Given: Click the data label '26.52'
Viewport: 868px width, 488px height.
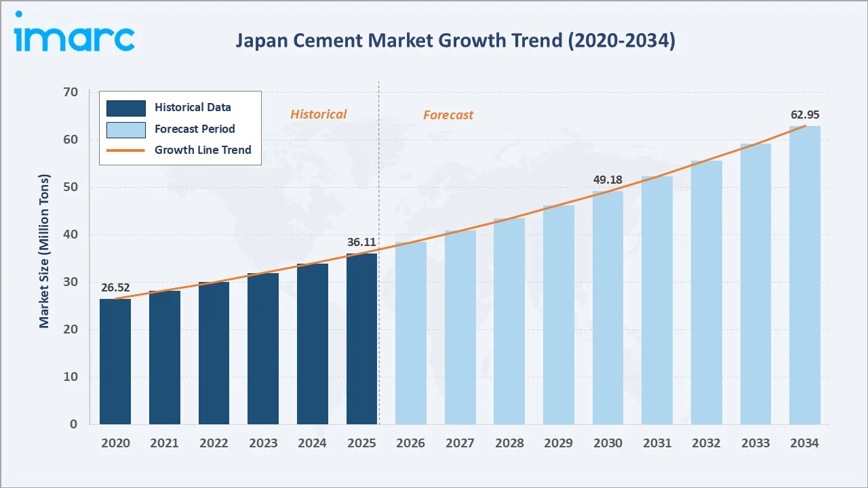Looking at the screenshot, I should pyautogui.click(x=115, y=288).
